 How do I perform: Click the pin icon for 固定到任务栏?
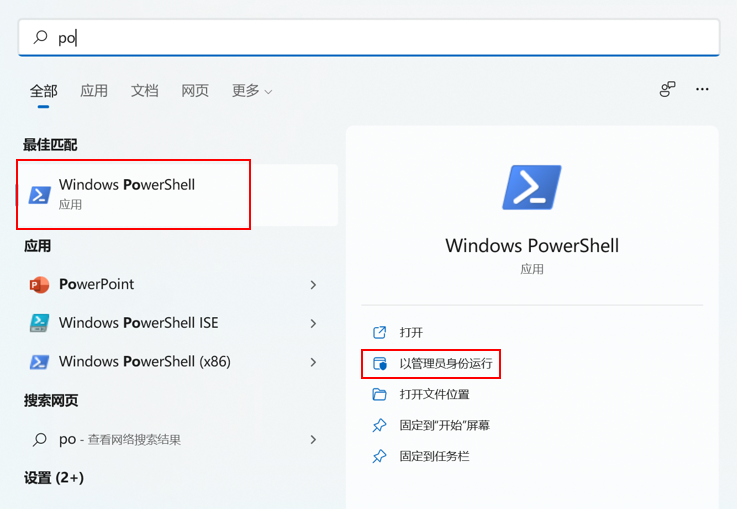(379, 456)
